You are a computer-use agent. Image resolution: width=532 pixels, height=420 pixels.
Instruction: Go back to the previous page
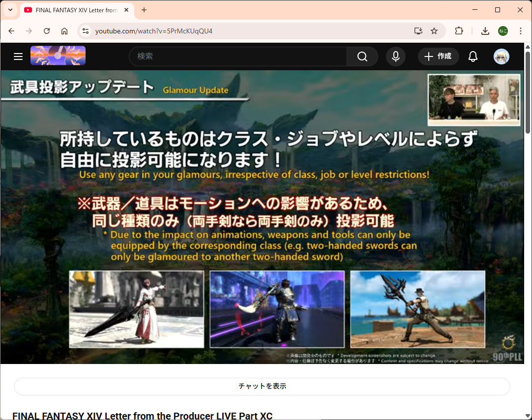coord(12,31)
